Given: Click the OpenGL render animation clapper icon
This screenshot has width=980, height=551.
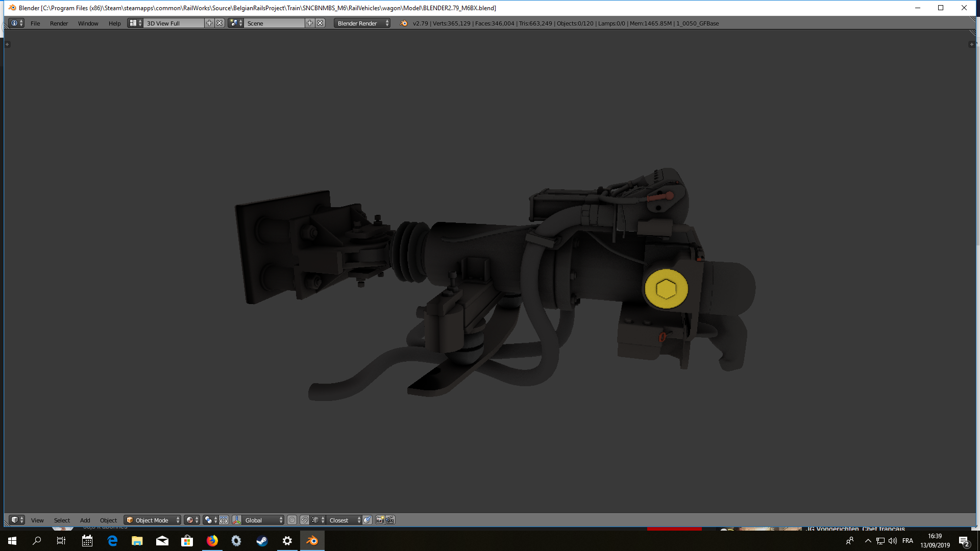Looking at the screenshot, I should tap(390, 520).
